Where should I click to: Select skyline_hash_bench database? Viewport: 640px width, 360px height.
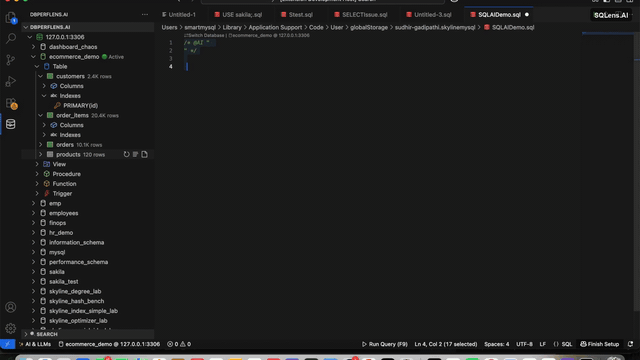(76, 301)
